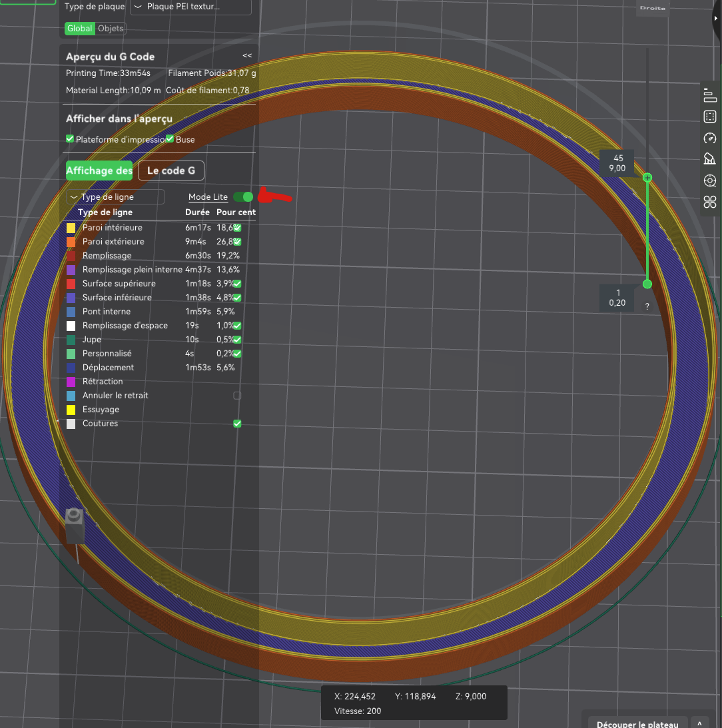Switch to the Objets tab

click(111, 29)
